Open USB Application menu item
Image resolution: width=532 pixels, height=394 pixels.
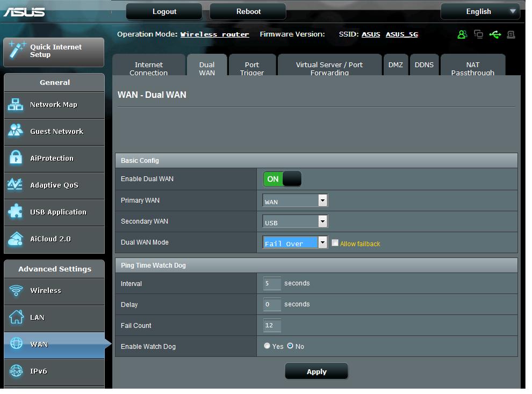point(54,212)
